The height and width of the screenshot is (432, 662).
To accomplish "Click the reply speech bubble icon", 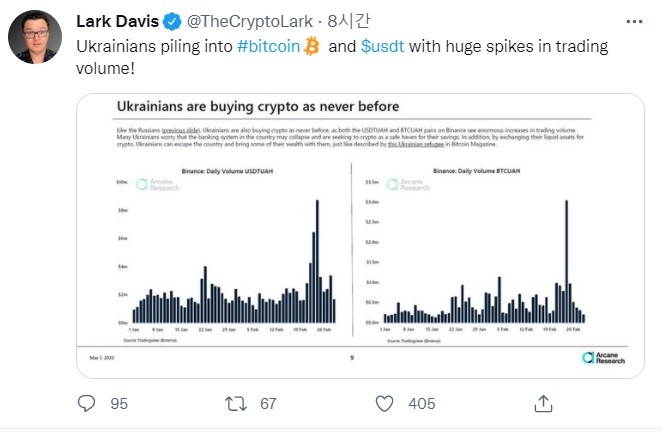I will coord(87,404).
